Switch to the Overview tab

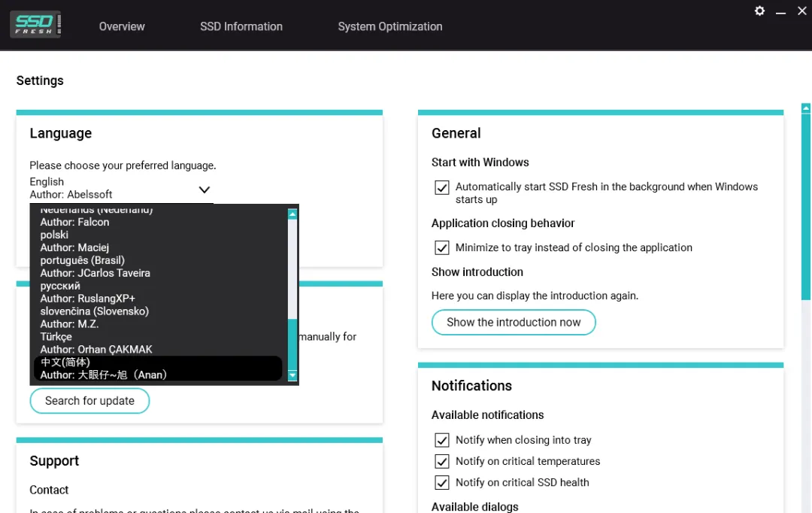coord(122,26)
